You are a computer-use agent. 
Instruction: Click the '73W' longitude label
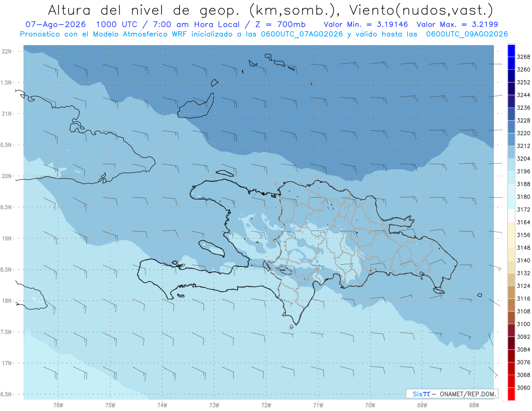click(214, 405)
